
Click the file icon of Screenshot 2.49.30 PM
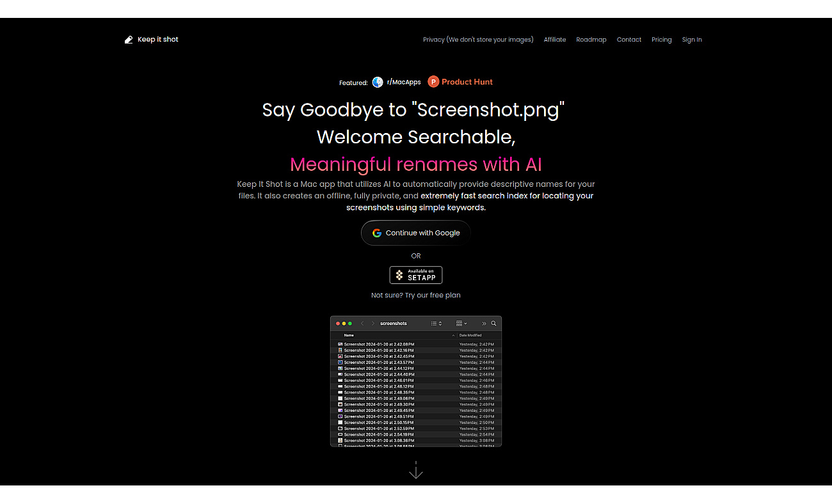[340, 405]
